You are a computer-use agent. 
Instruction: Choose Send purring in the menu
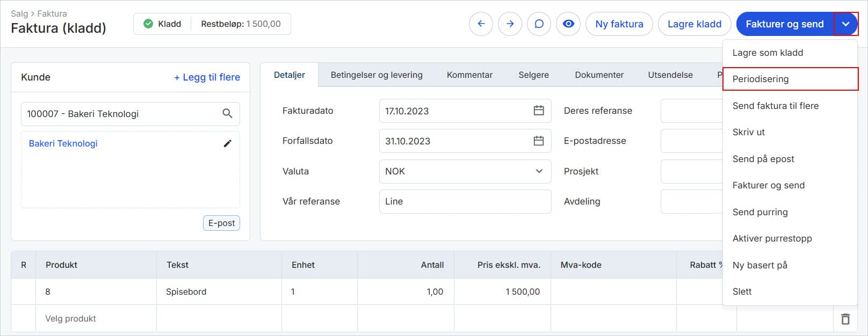[x=760, y=212]
